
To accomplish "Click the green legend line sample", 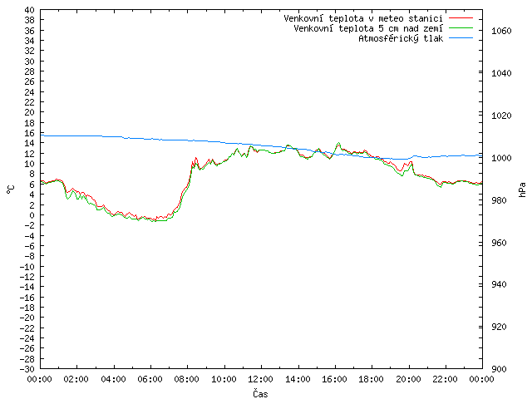I will point(461,28).
